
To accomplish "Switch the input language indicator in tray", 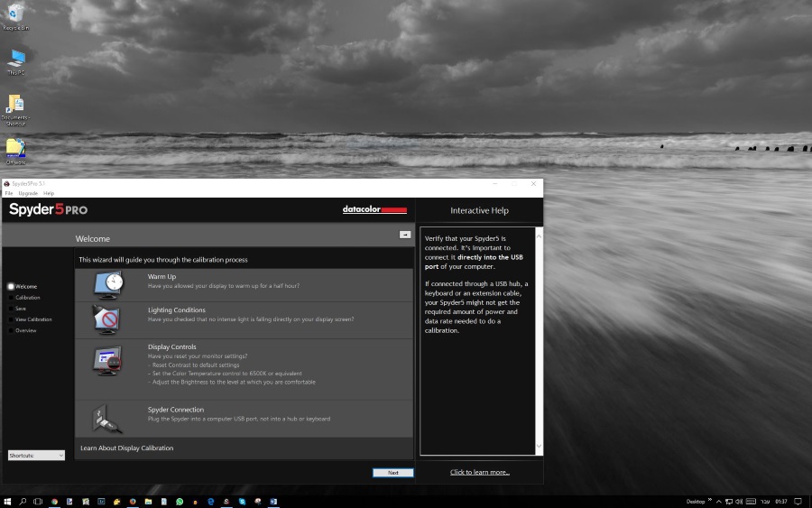I will 765,502.
